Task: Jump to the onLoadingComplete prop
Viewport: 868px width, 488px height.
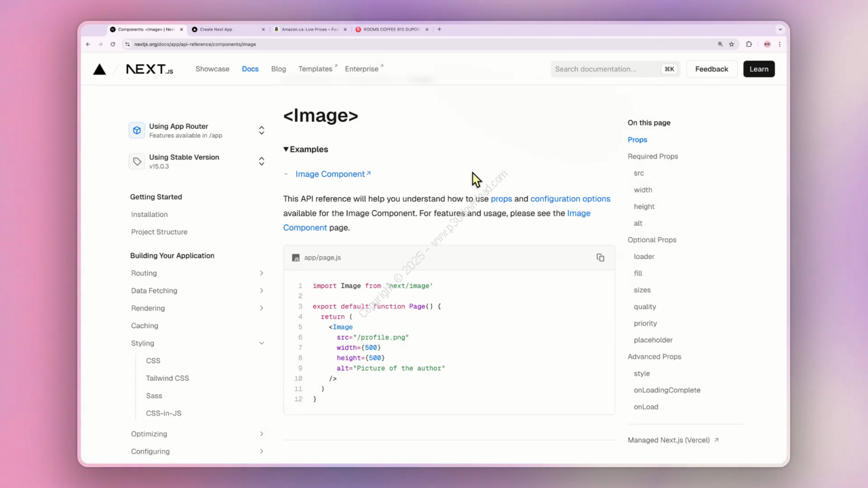Action: coord(667,390)
